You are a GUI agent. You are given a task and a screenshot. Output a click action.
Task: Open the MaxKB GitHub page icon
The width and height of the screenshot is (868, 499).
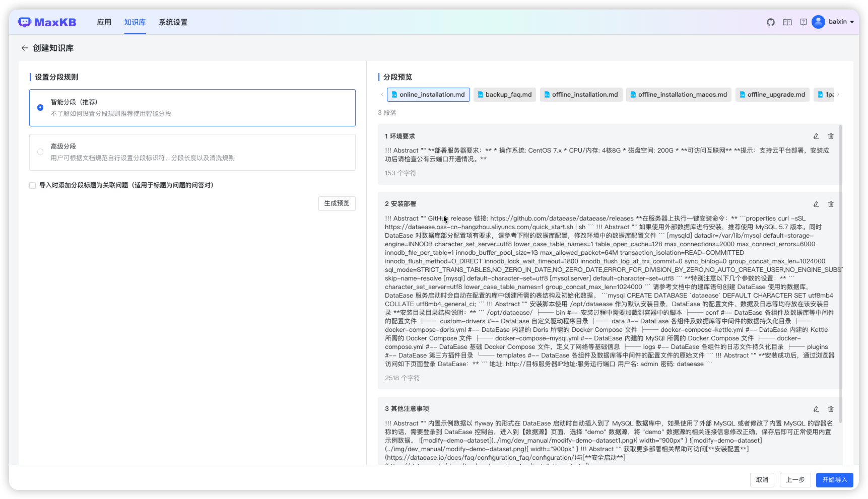click(x=770, y=22)
